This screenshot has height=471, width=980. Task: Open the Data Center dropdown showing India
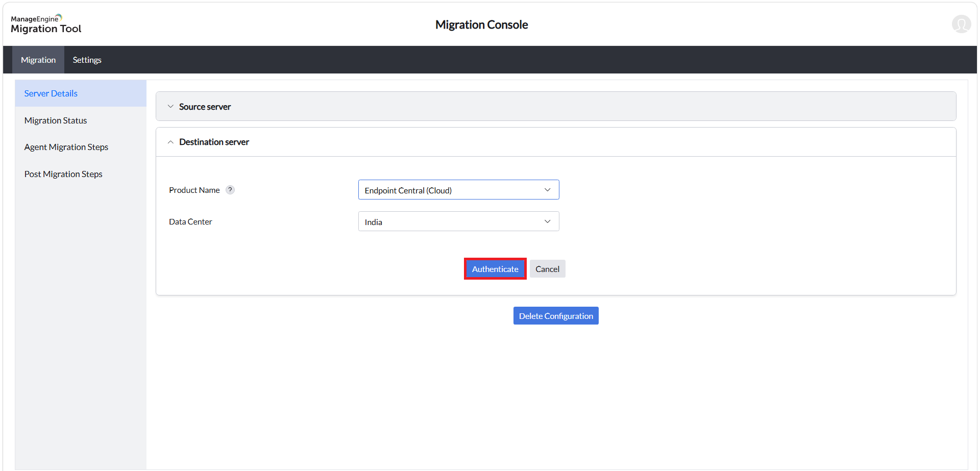coord(458,221)
